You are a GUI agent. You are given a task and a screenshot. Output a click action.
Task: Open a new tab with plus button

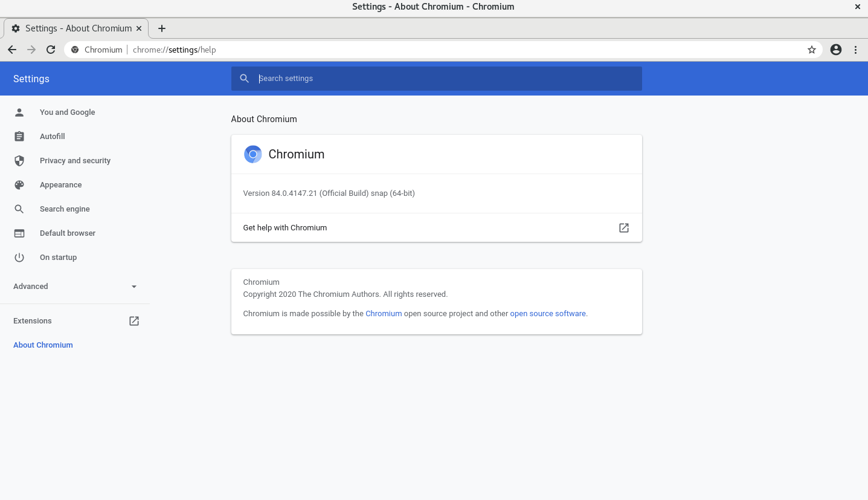[161, 28]
